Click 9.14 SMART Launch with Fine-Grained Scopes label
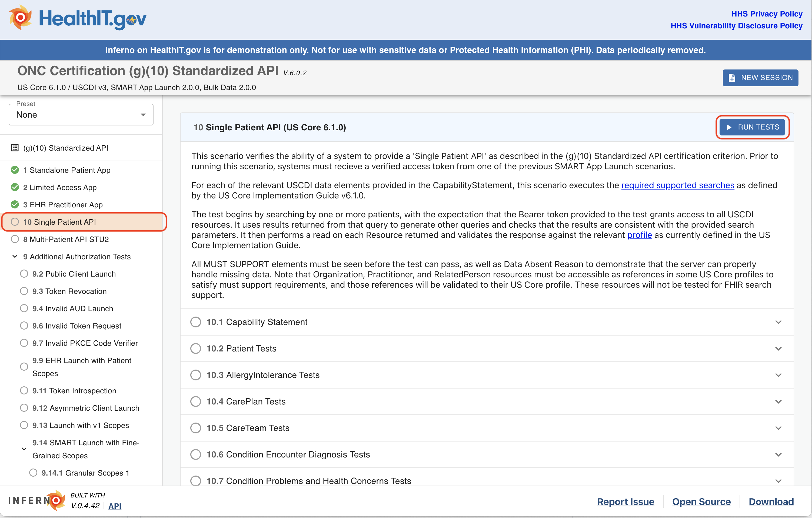This screenshot has width=812, height=518. [86, 449]
